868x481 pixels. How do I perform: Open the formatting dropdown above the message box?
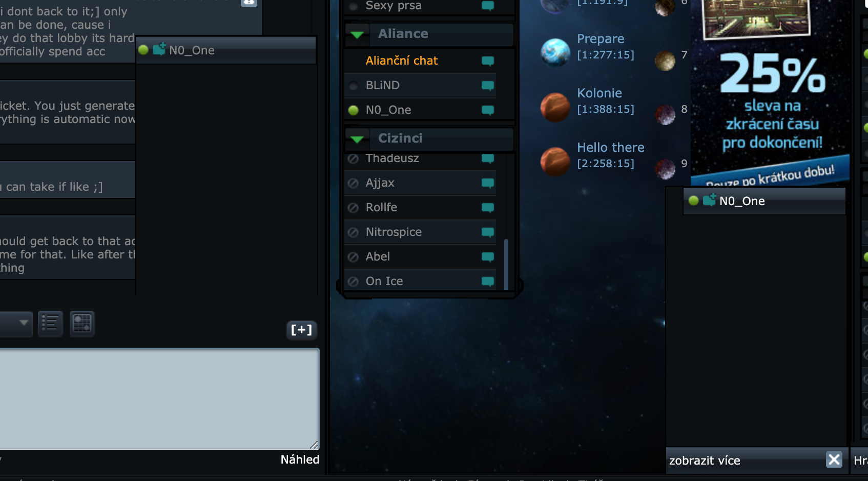pos(16,323)
